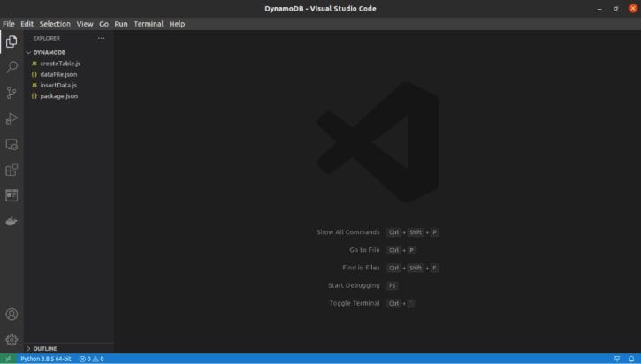Screen dimensions: 641x364
Task: Open the Project Manager sidebar icon
Action: 11,195
